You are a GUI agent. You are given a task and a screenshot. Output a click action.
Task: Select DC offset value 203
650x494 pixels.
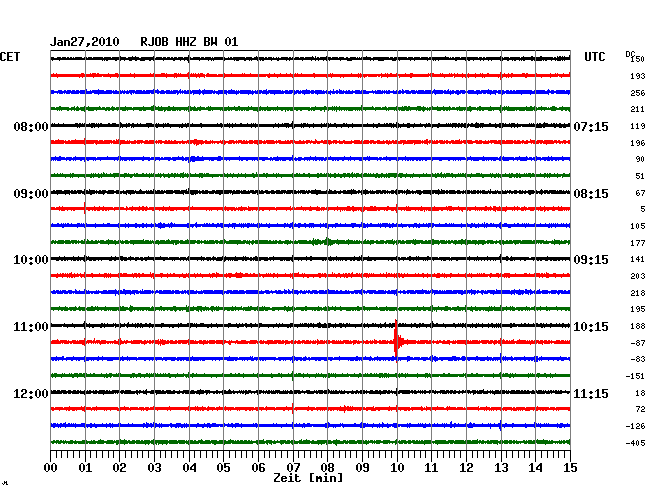638,276
